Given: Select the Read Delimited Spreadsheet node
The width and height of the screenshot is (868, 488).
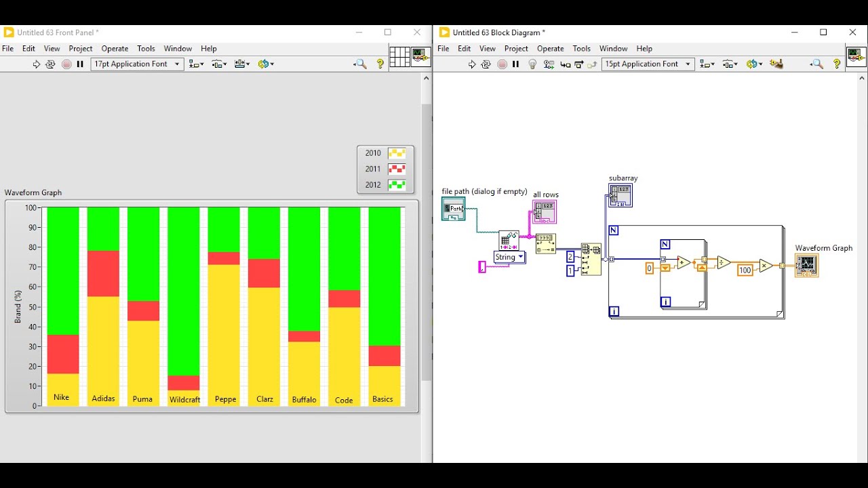Looking at the screenshot, I should tap(509, 240).
